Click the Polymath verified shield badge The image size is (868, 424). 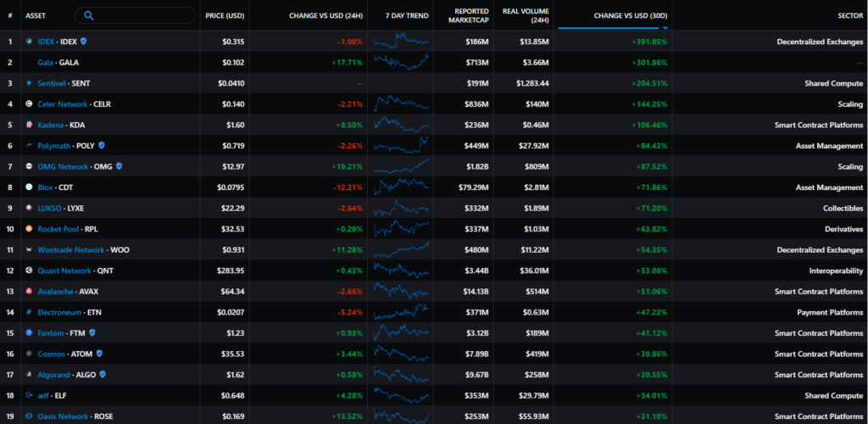(x=102, y=145)
